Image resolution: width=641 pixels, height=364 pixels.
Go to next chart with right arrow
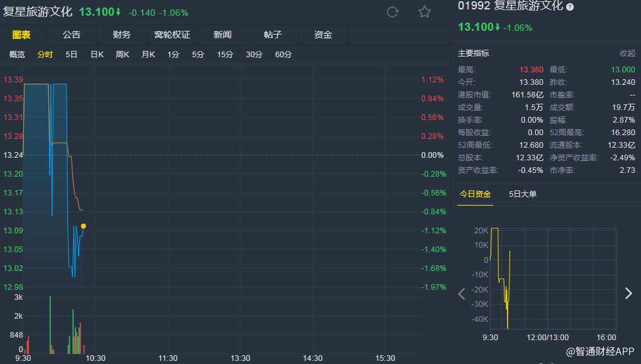pyautogui.click(x=628, y=294)
